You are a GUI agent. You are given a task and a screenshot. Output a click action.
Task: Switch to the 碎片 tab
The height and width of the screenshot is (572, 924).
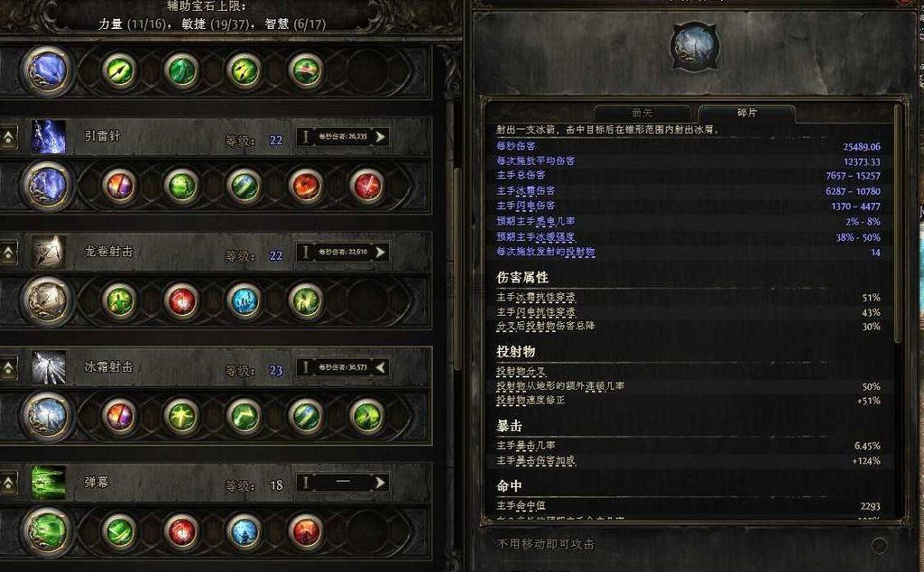[746, 113]
